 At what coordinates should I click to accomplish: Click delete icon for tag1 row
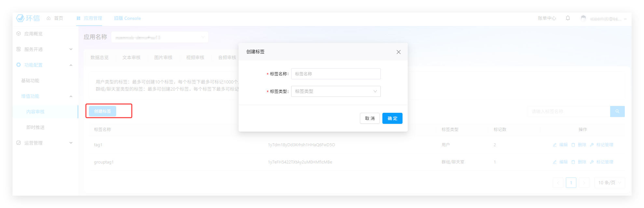573,145
